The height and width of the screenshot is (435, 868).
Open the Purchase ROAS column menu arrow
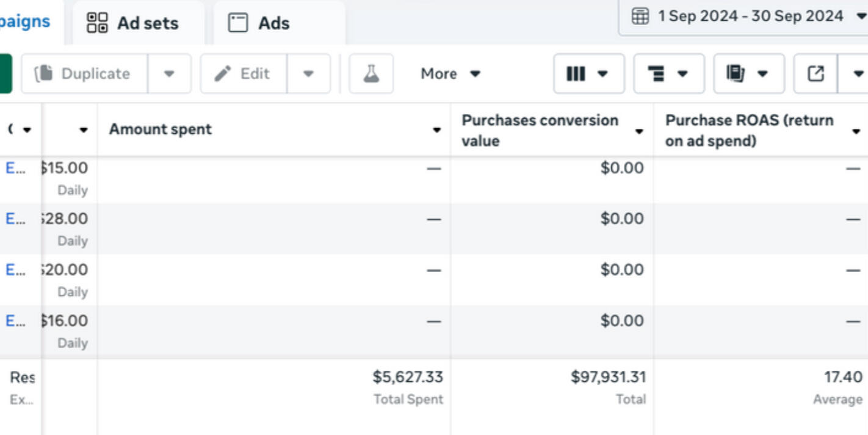click(856, 131)
